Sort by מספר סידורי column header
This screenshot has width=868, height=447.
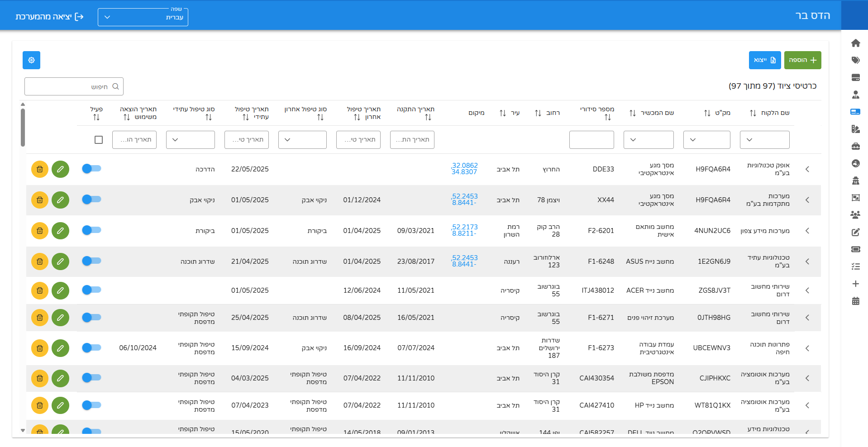pyautogui.click(x=597, y=113)
